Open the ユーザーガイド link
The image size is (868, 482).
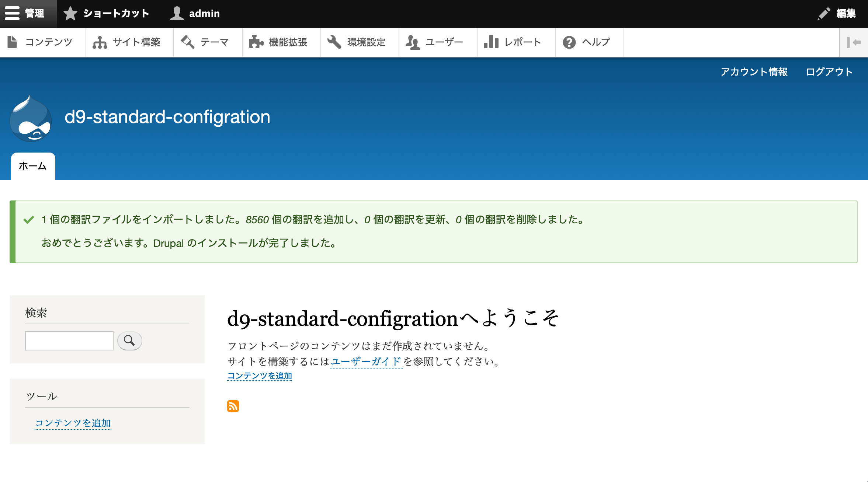pos(366,361)
